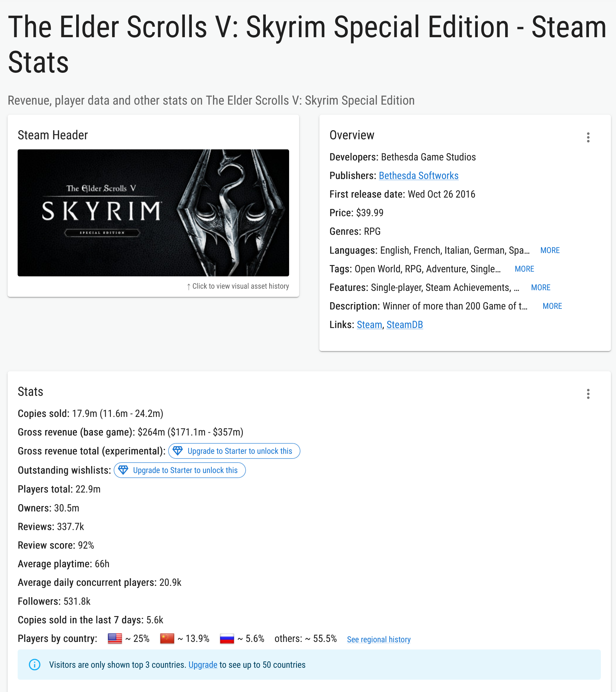Expand Features with the MORE link
The image size is (616, 692).
pyautogui.click(x=540, y=288)
